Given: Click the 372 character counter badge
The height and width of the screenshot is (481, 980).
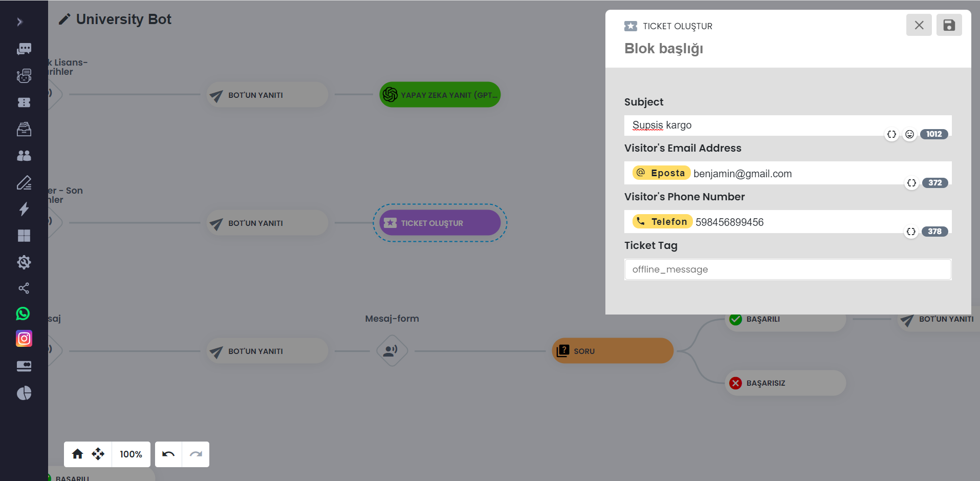Looking at the screenshot, I should pyautogui.click(x=935, y=183).
